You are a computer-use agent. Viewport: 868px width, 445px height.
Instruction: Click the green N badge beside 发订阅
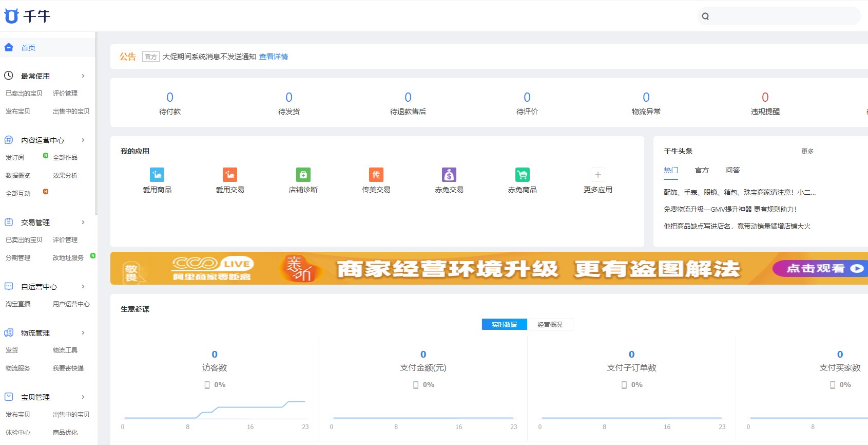46,155
